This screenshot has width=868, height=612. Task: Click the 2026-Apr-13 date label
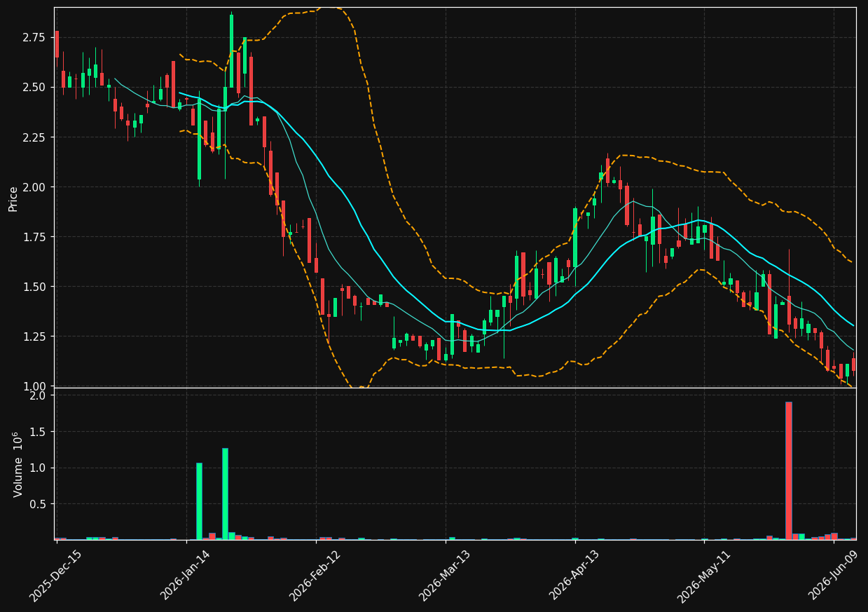pos(574,576)
